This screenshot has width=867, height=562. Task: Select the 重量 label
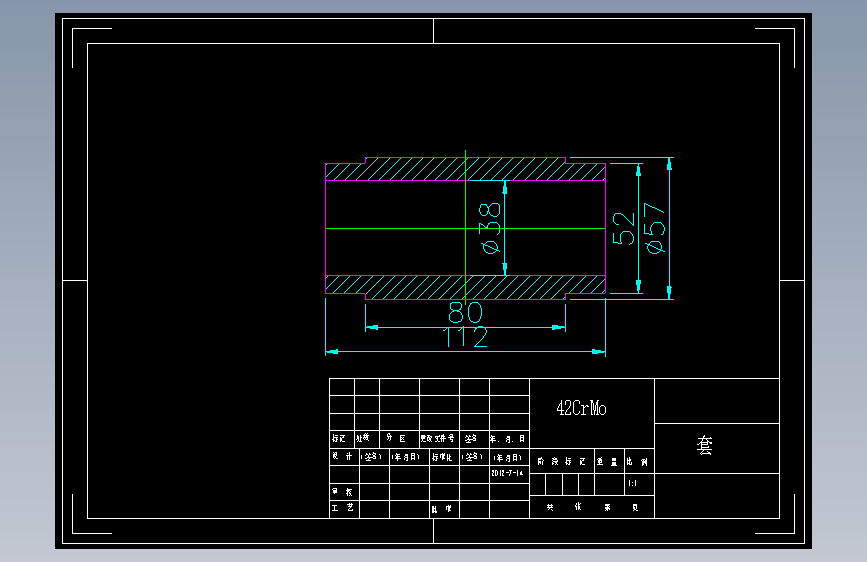click(x=607, y=461)
